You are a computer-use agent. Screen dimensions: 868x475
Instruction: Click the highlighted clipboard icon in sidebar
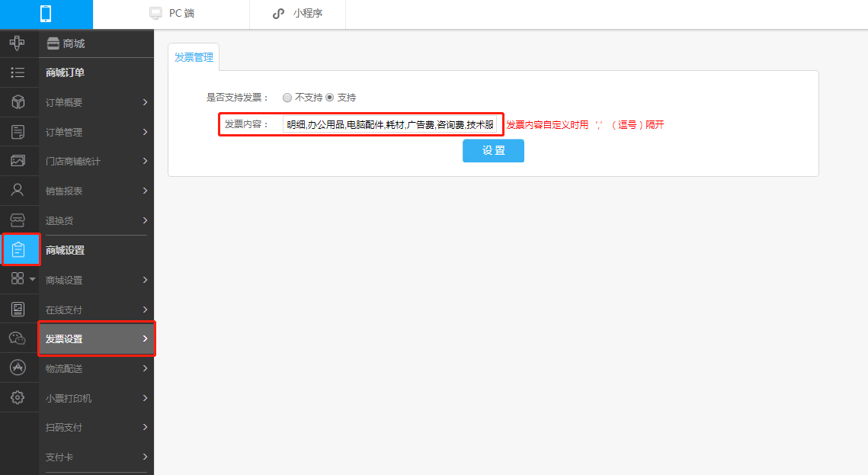coord(19,249)
